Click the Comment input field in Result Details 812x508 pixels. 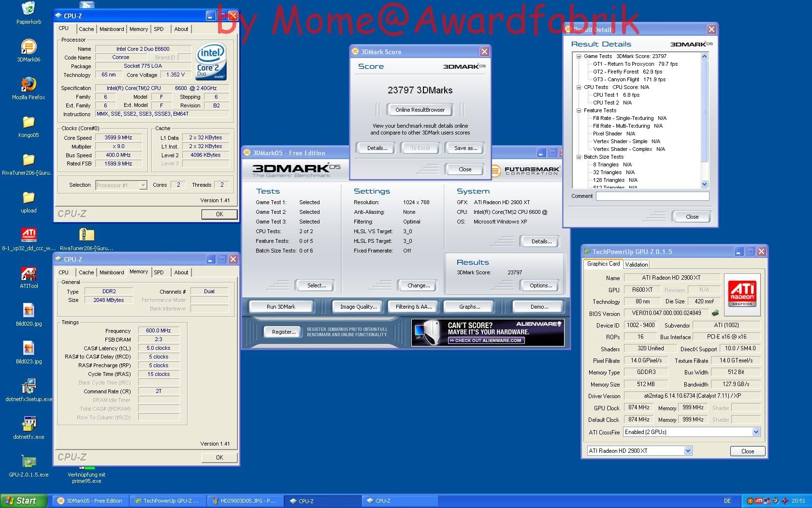[x=652, y=196]
